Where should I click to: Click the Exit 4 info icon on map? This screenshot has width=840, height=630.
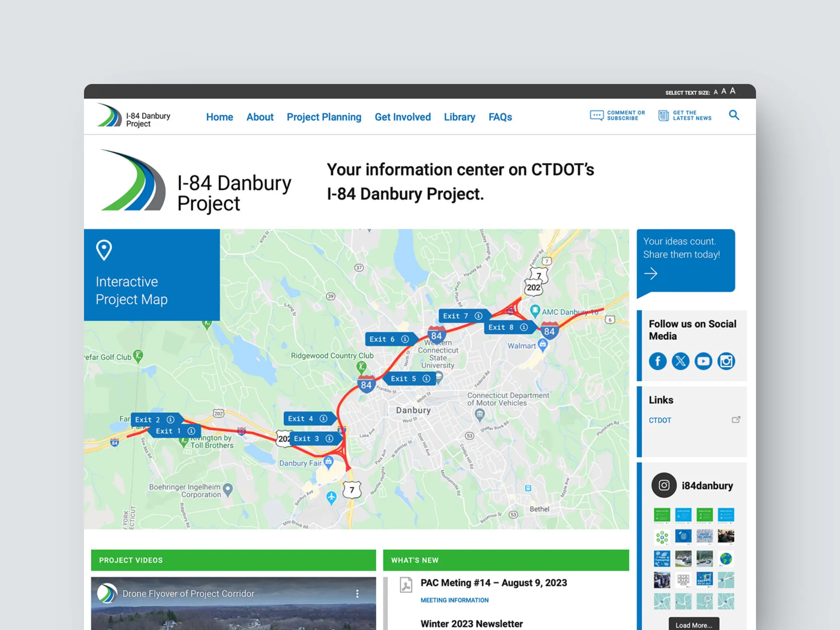tap(323, 419)
